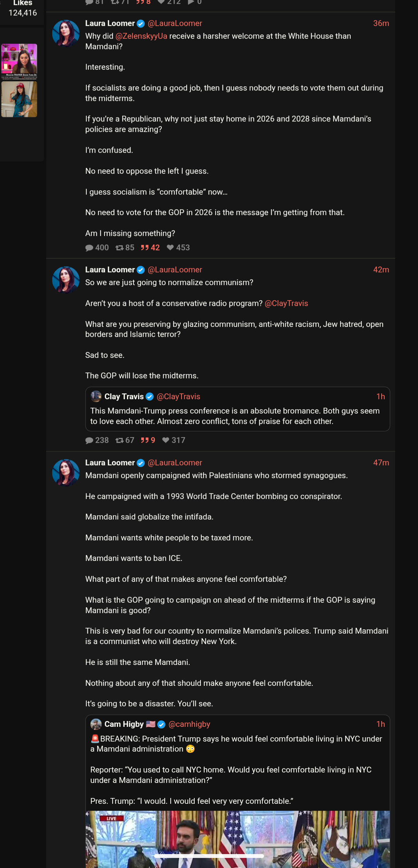
Task: Open the teal dress photo thumbnail
Action: pos(19,99)
